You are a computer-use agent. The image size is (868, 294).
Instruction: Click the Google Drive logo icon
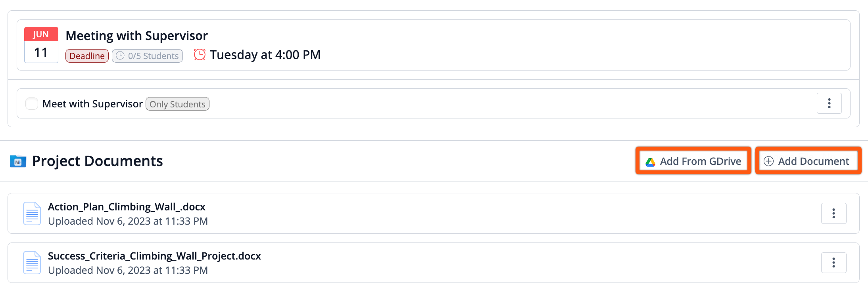pyautogui.click(x=650, y=162)
